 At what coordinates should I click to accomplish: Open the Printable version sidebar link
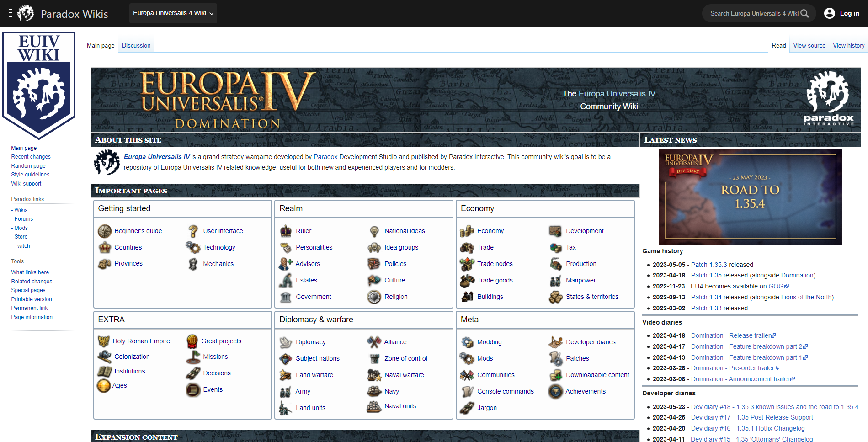click(32, 299)
